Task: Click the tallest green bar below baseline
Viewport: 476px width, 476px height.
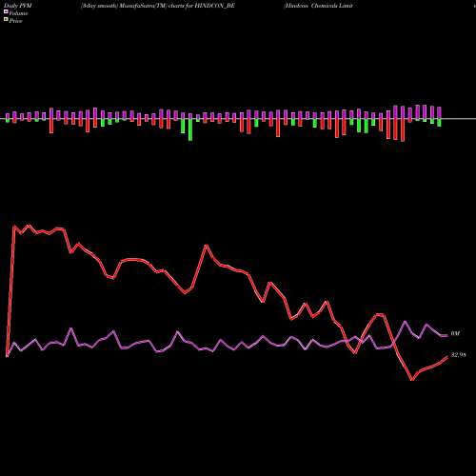Action: pyautogui.click(x=190, y=129)
